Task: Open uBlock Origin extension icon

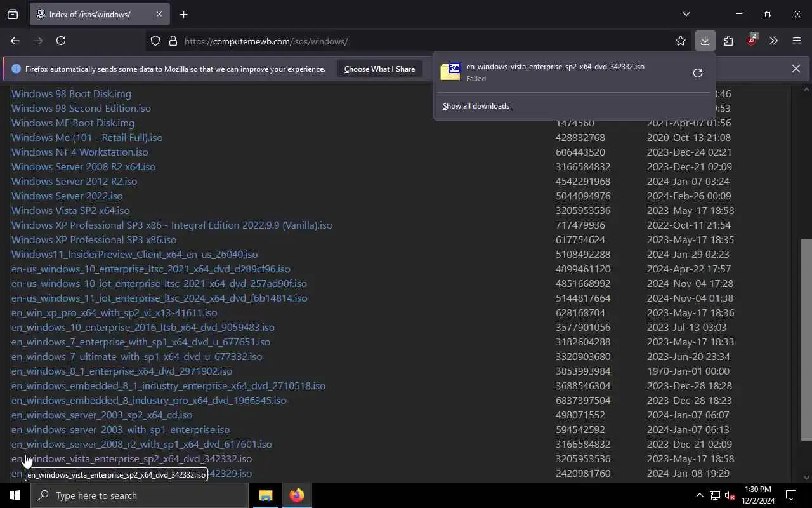Action: click(752, 40)
